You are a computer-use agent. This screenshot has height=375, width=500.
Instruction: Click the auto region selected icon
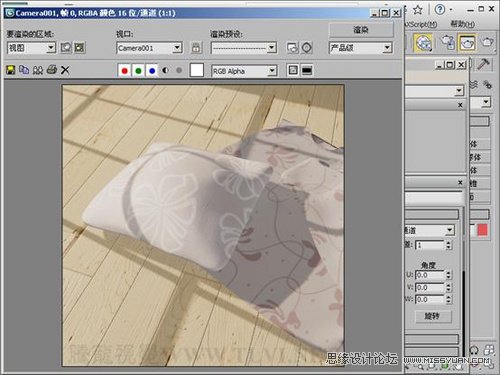click(x=79, y=48)
